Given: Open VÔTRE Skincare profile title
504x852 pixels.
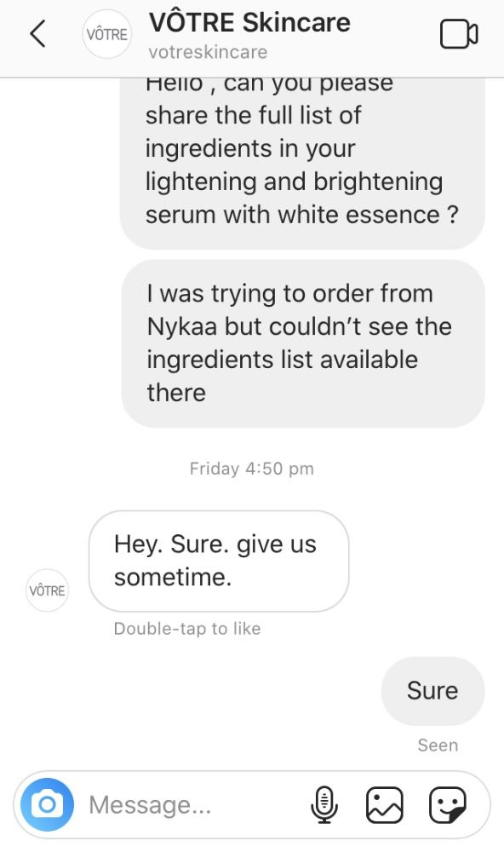Looking at the screenshot, I should (x=249, y=22).
